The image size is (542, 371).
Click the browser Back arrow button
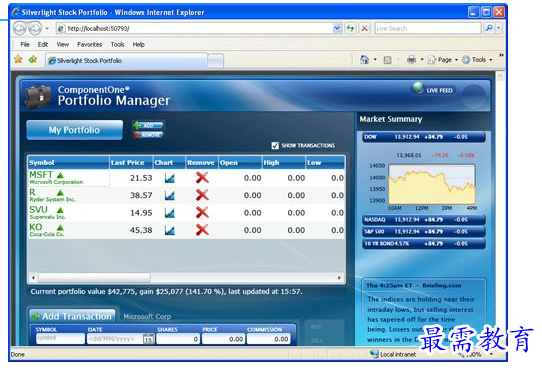20,28
